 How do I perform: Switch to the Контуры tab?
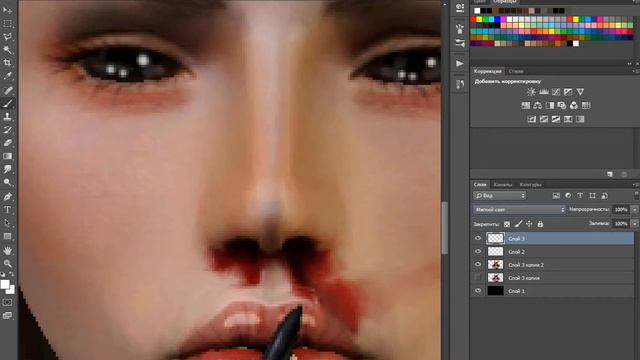[530, 184]
